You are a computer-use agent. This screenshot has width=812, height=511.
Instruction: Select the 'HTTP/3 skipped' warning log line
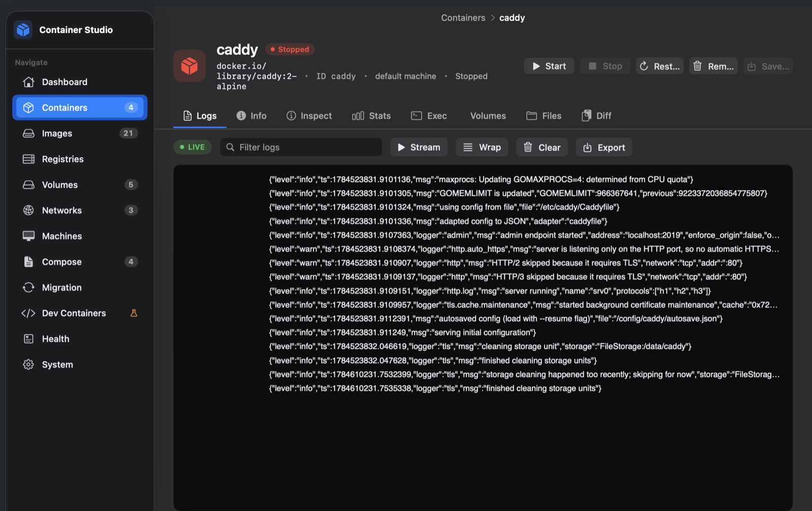tap(508, 277)
